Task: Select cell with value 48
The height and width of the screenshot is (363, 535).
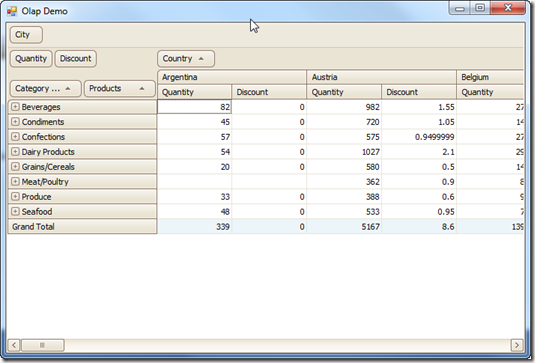Action: pyautogui.click(x=194, y=212)
